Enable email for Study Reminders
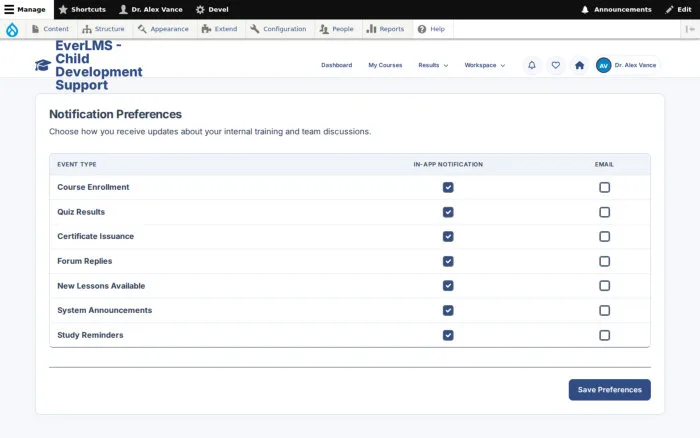 pos(604,335)
